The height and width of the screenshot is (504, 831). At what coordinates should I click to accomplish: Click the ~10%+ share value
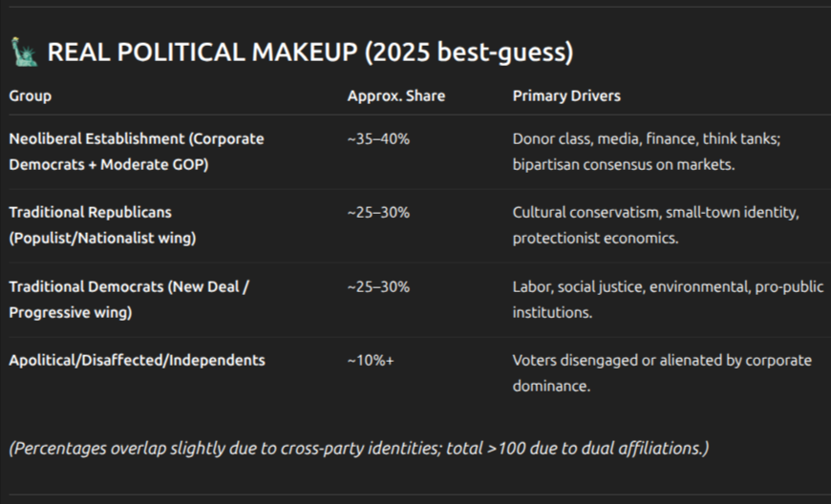(371, 361)
